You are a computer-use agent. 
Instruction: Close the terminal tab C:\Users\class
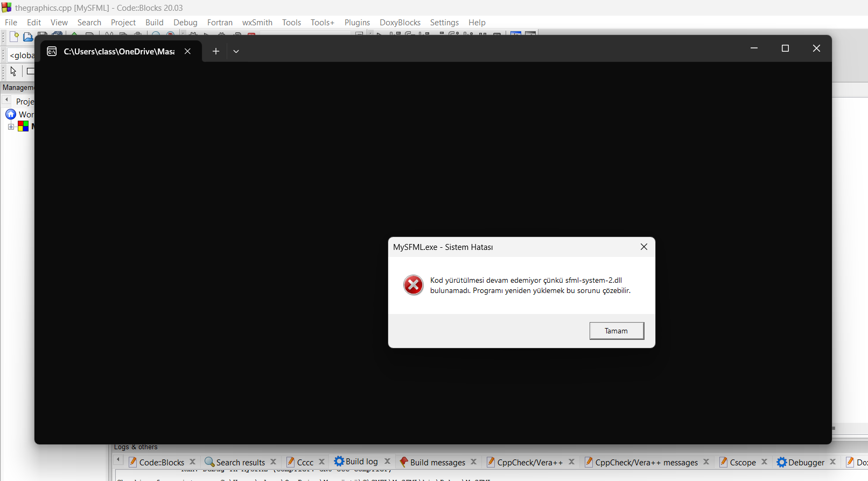tap(187, 51)
